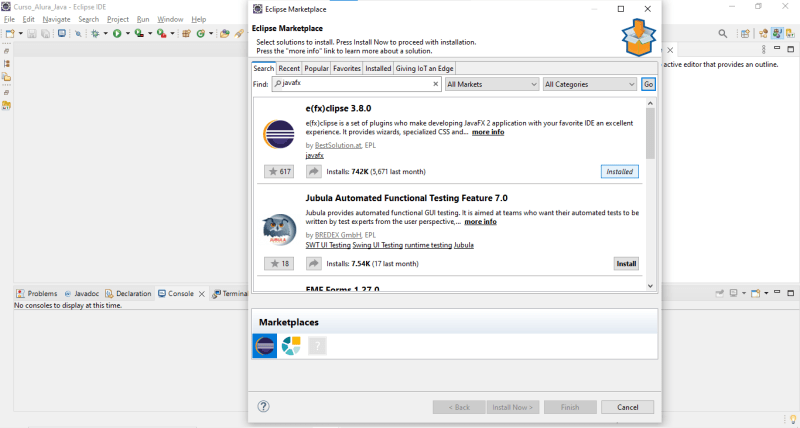Click the Skip All Breakpoints icon
800x428 pixels.
coord(78,34)
